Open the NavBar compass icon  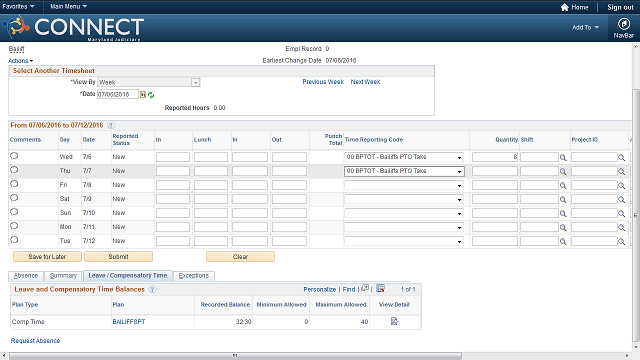(623, 24)
